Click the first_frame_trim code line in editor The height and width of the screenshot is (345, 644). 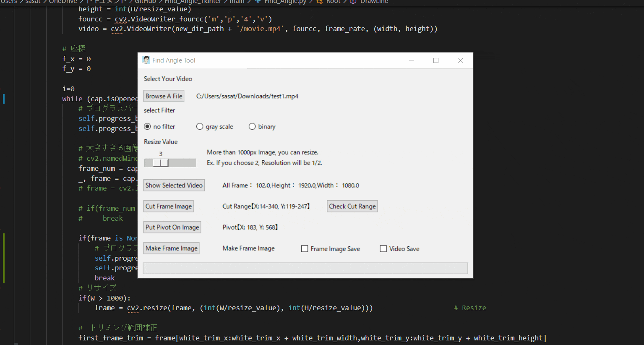pyautogui.click(x=313, y=338)
